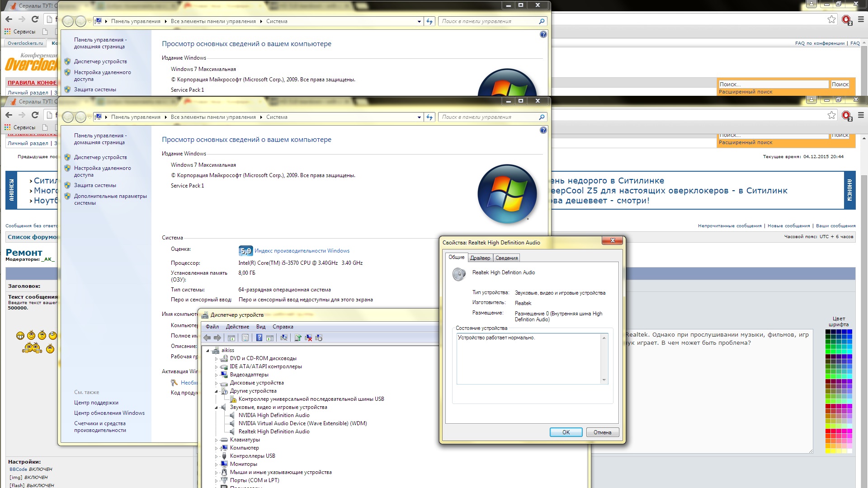This screenshot has height=488, width=868.
Task: Collapse the Другие устройства node
Action: pyautogui.click(x=216, y=391)
